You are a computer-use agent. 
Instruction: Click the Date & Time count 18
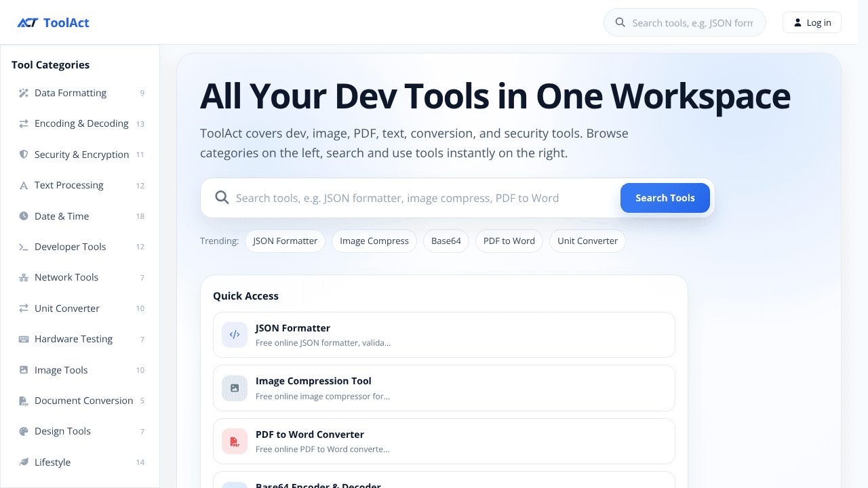coord(140,216)
